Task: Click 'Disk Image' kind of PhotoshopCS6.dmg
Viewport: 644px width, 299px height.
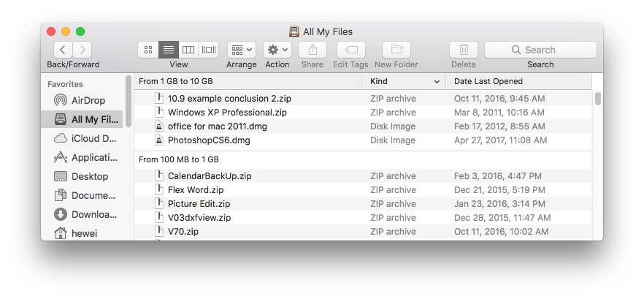Action: (393, 140)
